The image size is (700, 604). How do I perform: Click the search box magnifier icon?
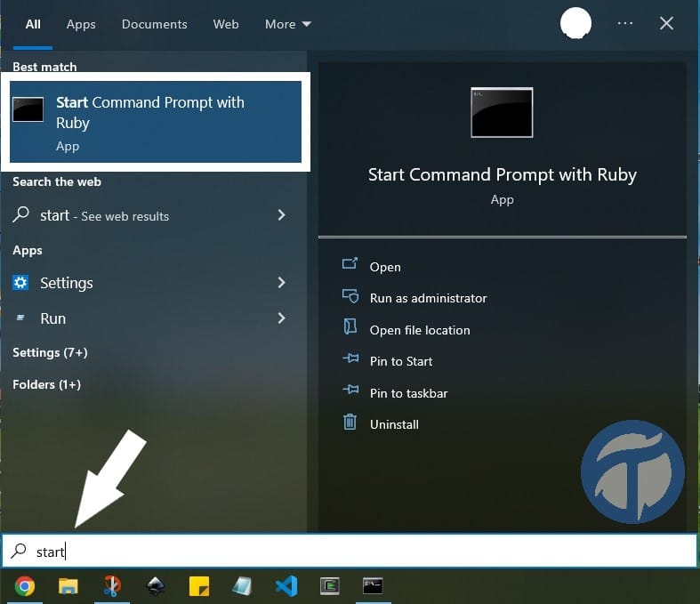pyautogui.click(x=19, y=551)
